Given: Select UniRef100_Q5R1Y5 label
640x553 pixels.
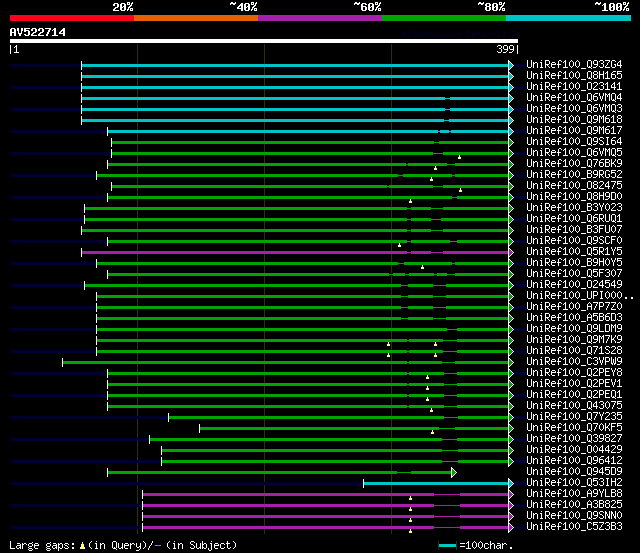Looking at the screenshot, I should (574, 252).
